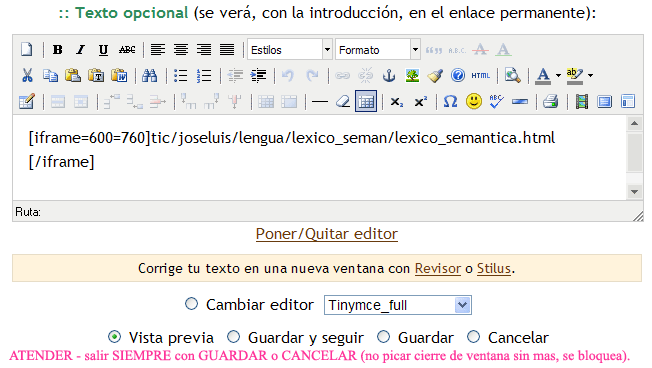The height and width of the screenshot is (368, 652).
Task: Justify text fully
Action: [227, 50]
